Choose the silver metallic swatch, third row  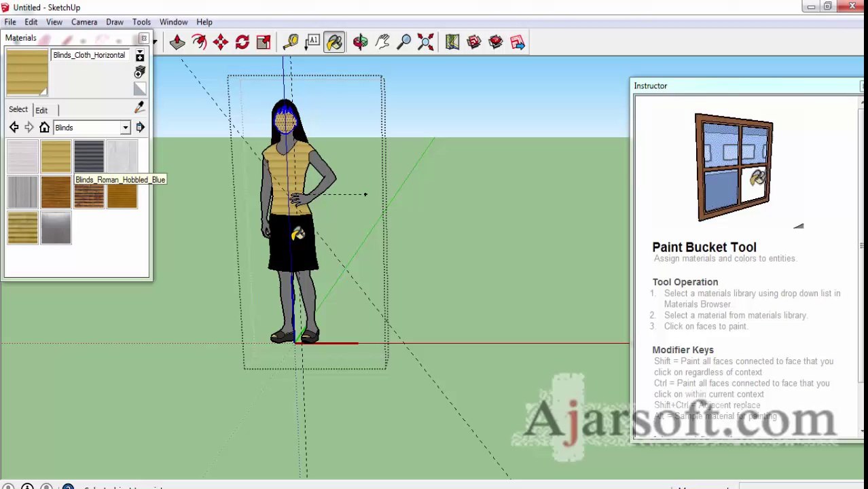click(x=56, y=228)
